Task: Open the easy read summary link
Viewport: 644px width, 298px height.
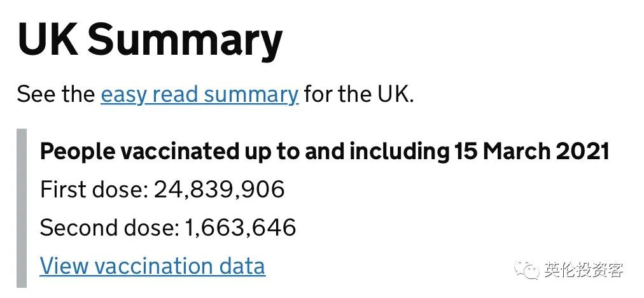Action: click(199, 95)
